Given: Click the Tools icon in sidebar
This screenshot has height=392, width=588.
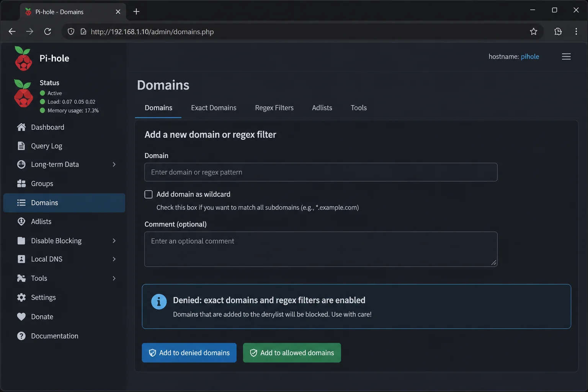Looking at the screenshot, I should (21, 278).
